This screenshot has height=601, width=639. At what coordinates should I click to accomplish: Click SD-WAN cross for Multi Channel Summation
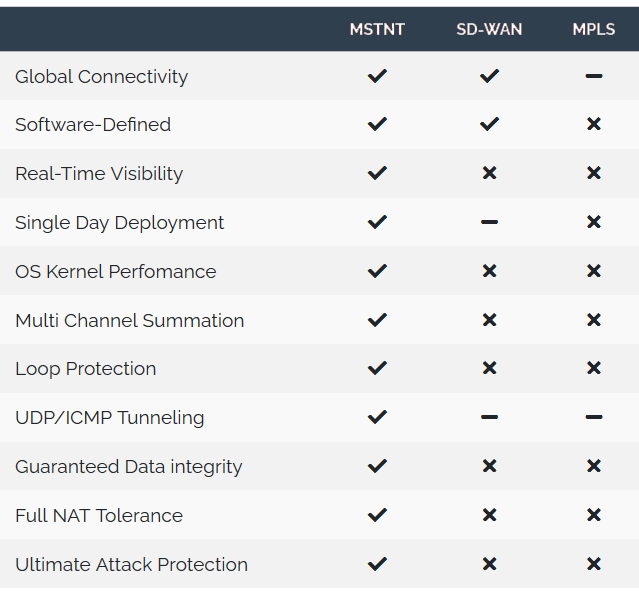(489, 320)
